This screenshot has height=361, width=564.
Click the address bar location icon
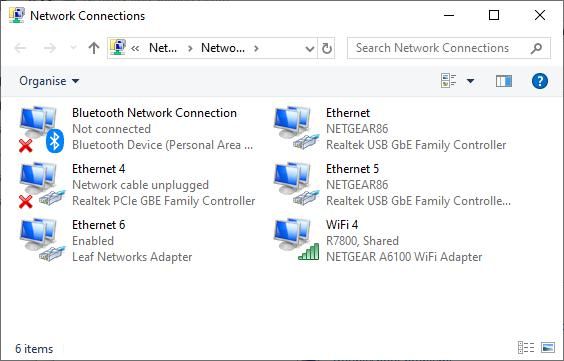click(118, 47)
